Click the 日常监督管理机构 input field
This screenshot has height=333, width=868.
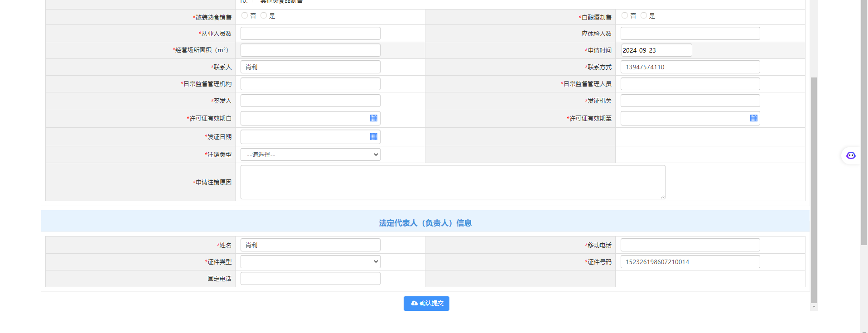tap(310, 84)
